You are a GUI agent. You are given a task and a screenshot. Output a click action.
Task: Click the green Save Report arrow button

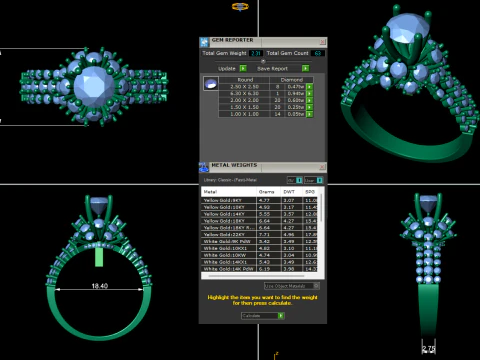click(x=305, y=68)
